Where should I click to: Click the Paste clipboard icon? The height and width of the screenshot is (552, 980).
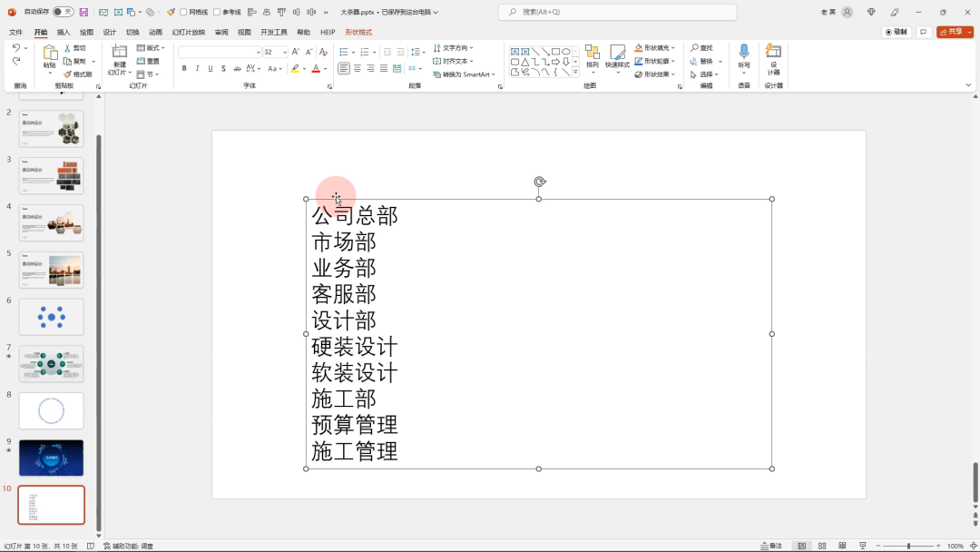pyautogui.click(x=49, y=53)
